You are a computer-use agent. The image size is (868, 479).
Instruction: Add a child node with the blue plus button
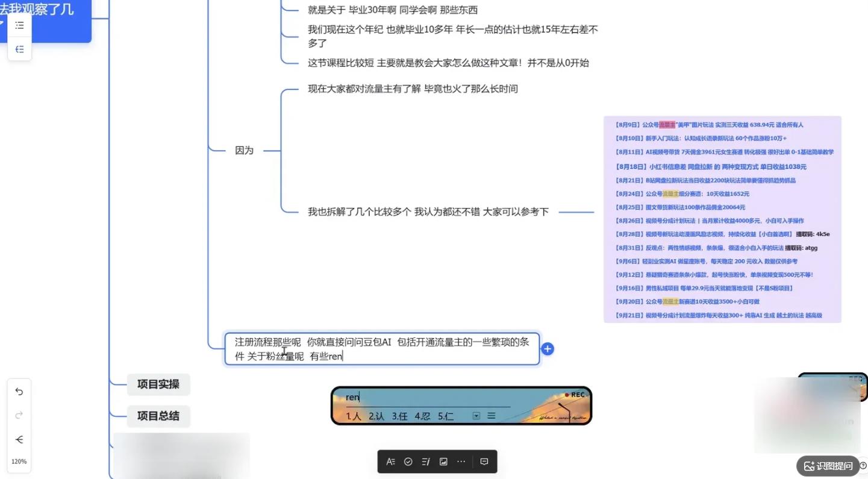[x=548, y=349]
